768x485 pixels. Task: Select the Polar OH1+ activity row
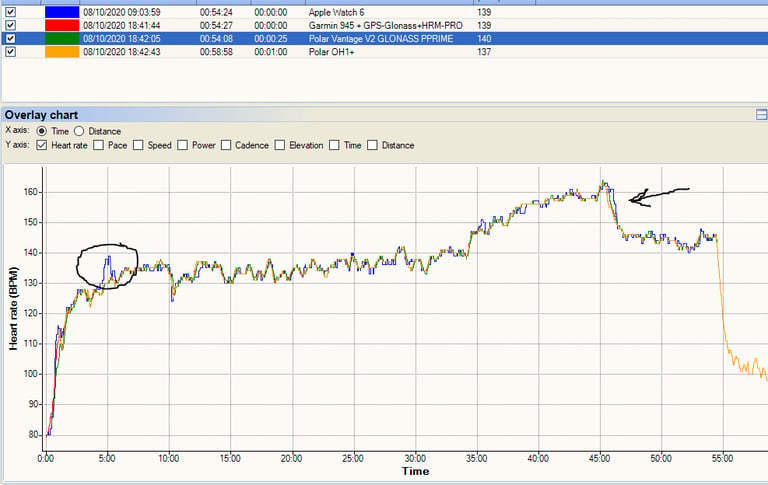click(x=384, y=52)
